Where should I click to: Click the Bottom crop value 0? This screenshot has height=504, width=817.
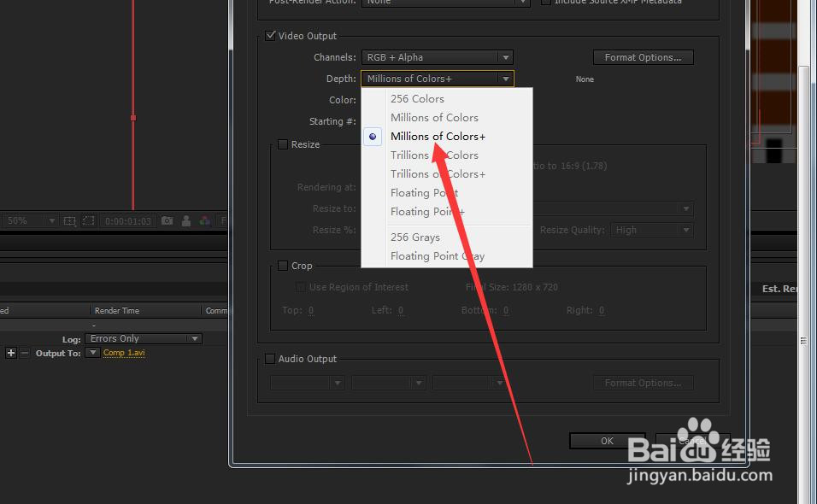tap(505, 310)
